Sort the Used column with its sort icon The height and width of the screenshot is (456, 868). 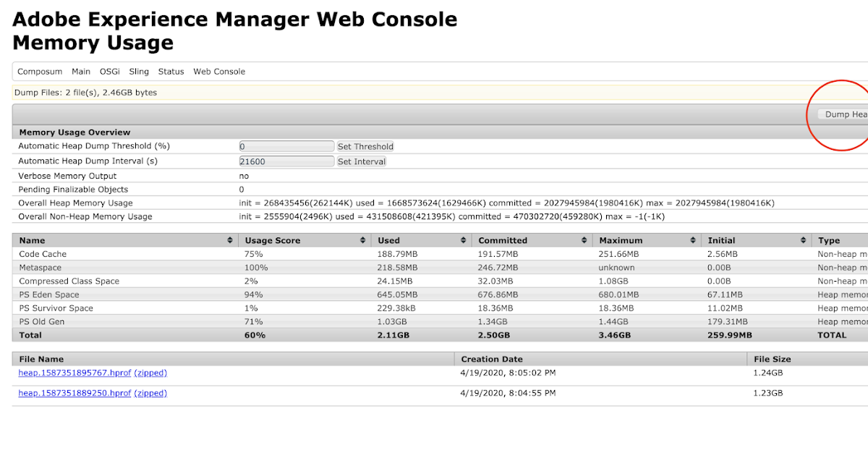[464, 240]
